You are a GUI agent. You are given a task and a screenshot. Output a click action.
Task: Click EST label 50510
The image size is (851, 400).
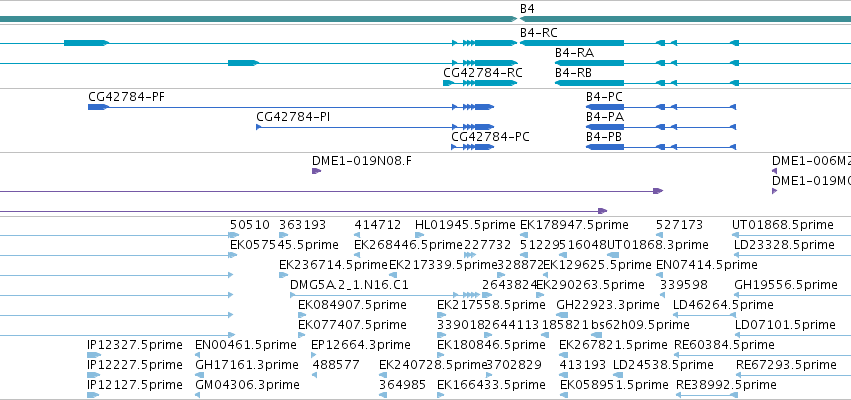(250, 225)
